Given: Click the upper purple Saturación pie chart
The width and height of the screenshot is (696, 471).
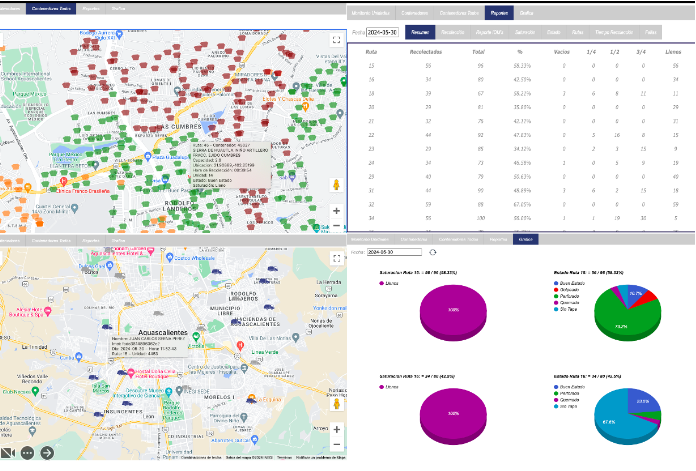Looking at the screenshot, I should pos(453,312).
